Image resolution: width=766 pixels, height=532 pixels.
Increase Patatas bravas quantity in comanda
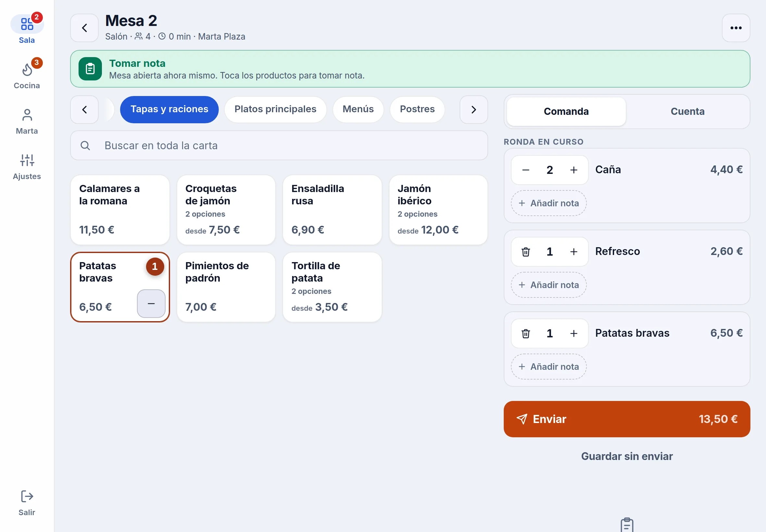tap(574, 333)
